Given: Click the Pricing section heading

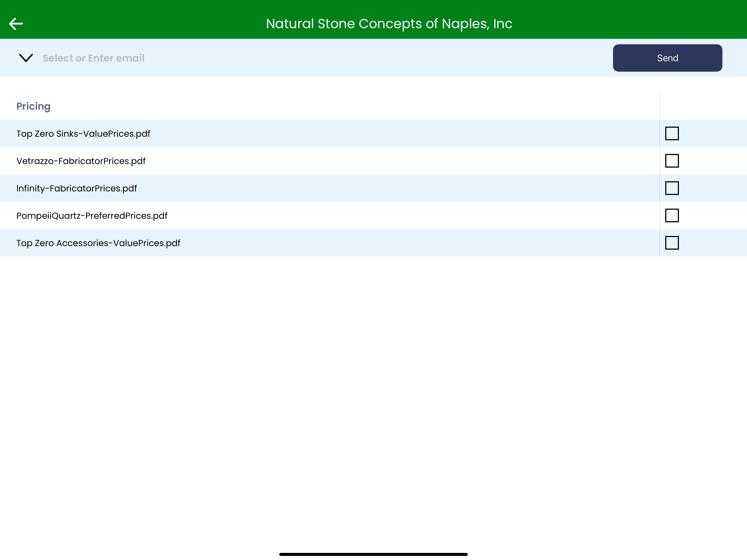Looking at the screenshot, I should click(x=33, y=106).
